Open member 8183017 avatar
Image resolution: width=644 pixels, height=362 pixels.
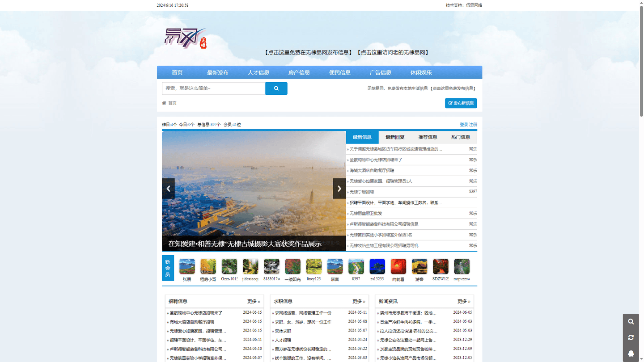271,266
